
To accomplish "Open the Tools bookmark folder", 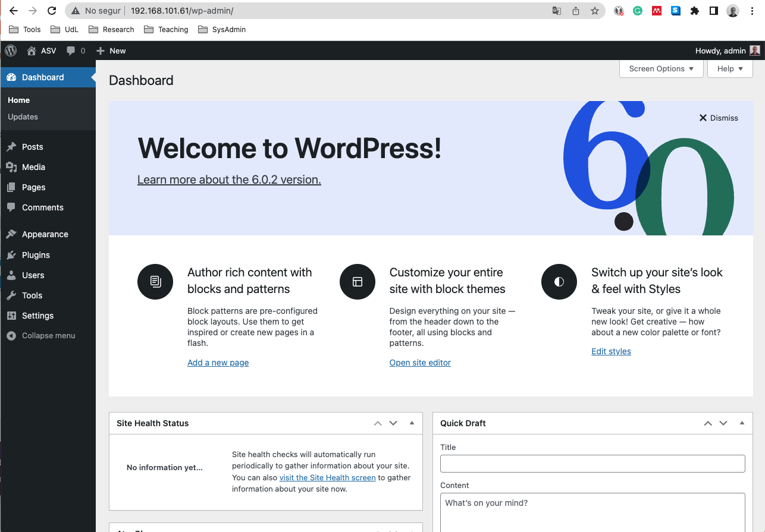I will (25, 29).
